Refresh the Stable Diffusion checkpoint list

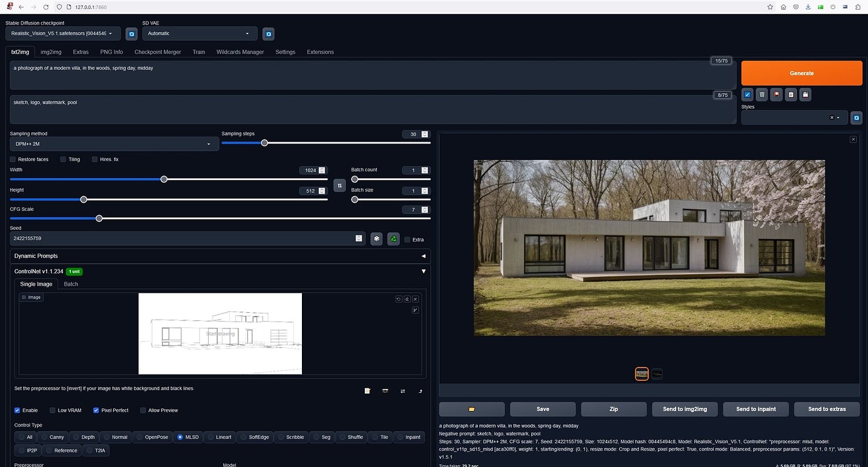click(131, 33)
